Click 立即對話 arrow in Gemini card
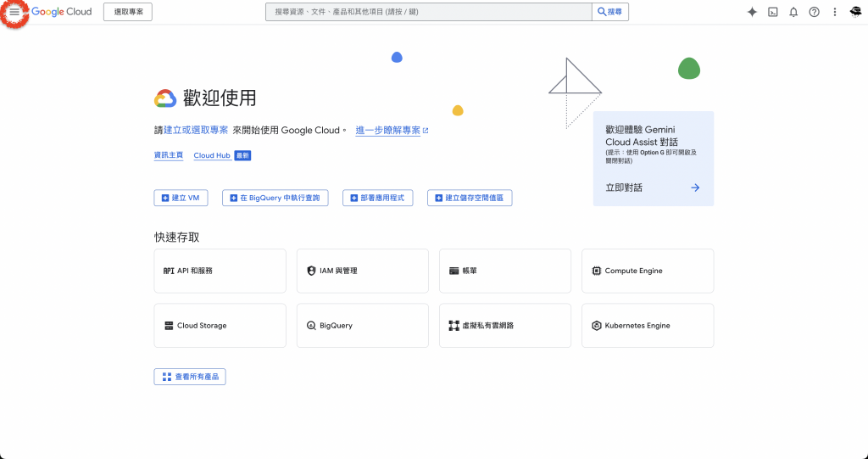This screenshot has width=868, height=459. pyautogui.click(x=695, y=188)
